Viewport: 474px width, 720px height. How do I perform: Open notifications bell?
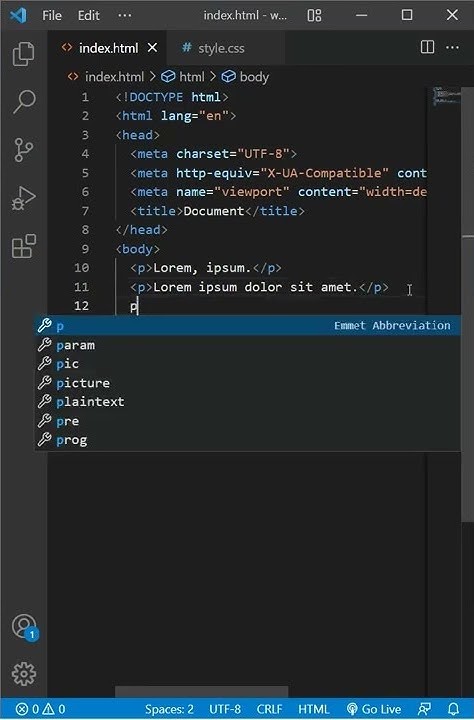(x=453, y=709)
